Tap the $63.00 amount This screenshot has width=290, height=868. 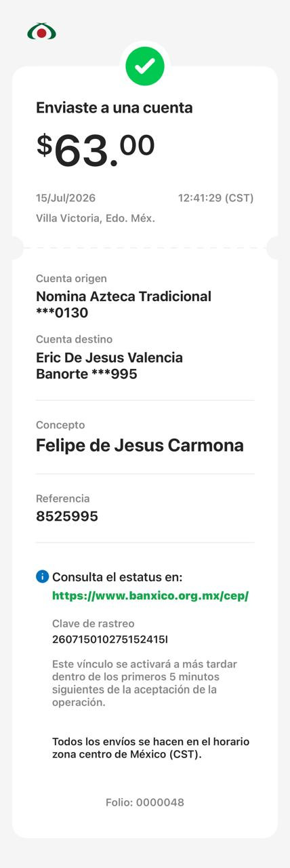click(x=96, y=150)
